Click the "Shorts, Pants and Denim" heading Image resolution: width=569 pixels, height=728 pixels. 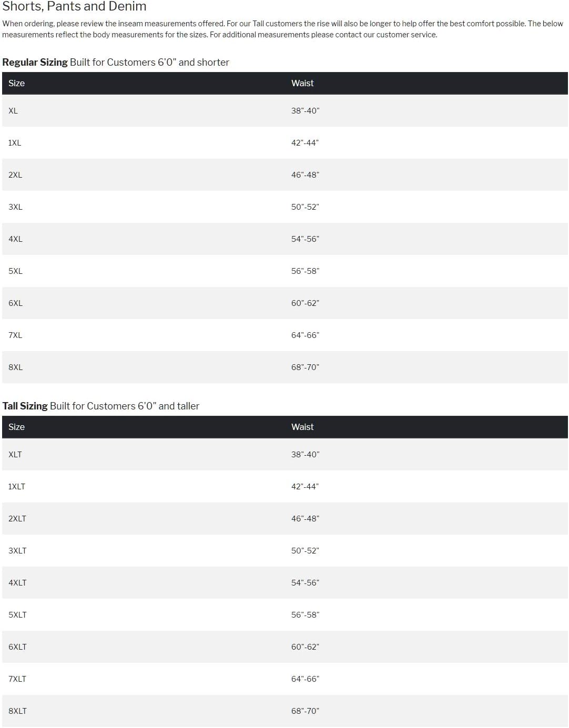tap(74, 6)
